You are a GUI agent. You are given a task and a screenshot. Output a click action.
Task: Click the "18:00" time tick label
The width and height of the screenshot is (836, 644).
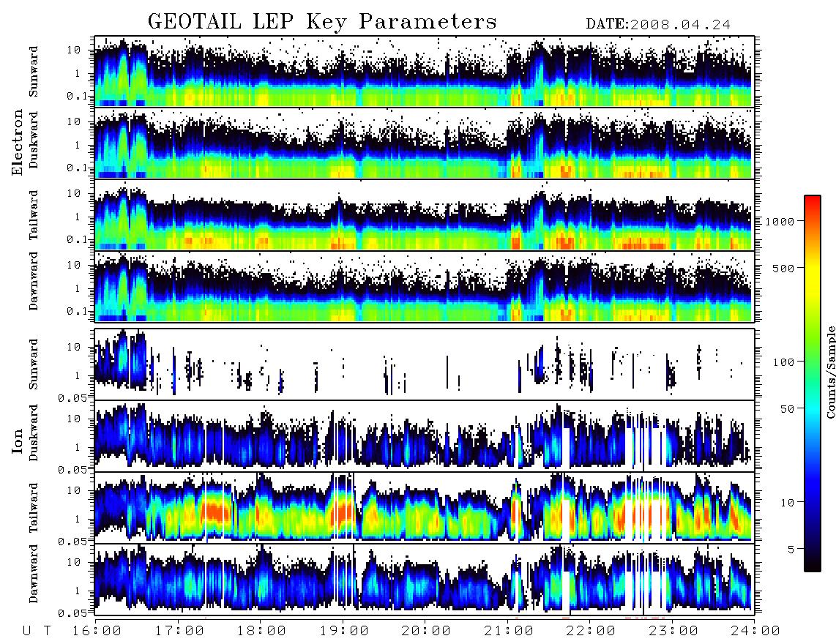(x=261, y=632)
